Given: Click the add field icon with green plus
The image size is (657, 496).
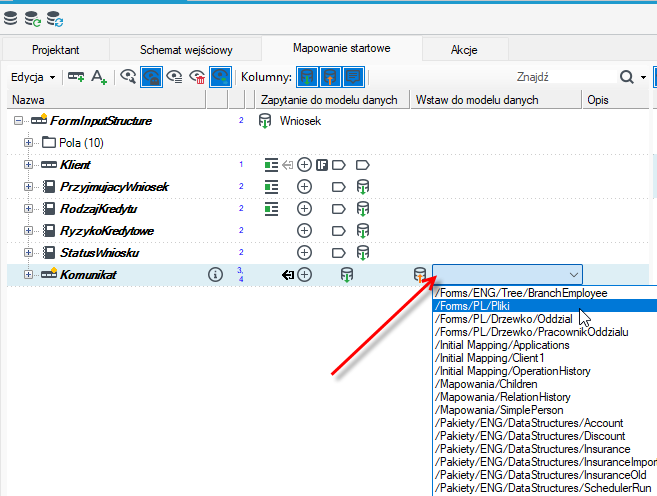Looking at the screenshot, I should point(76,77).
